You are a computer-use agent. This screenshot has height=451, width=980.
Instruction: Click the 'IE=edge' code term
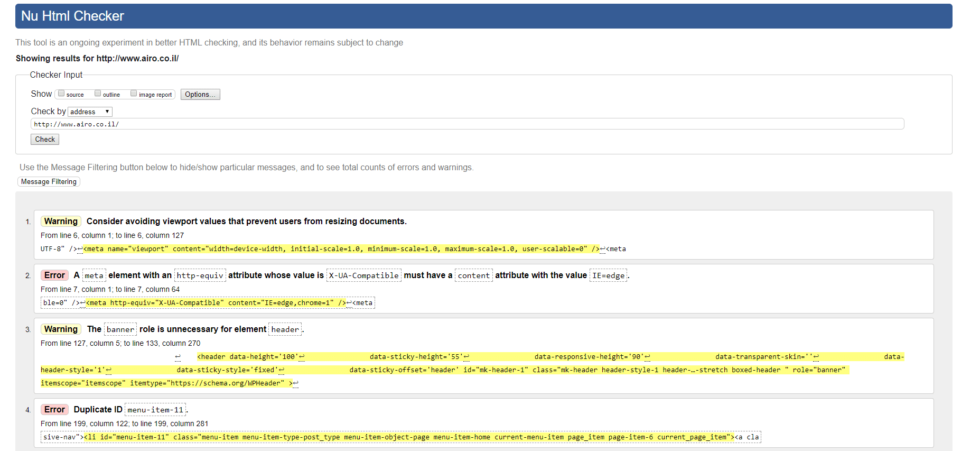608,275
